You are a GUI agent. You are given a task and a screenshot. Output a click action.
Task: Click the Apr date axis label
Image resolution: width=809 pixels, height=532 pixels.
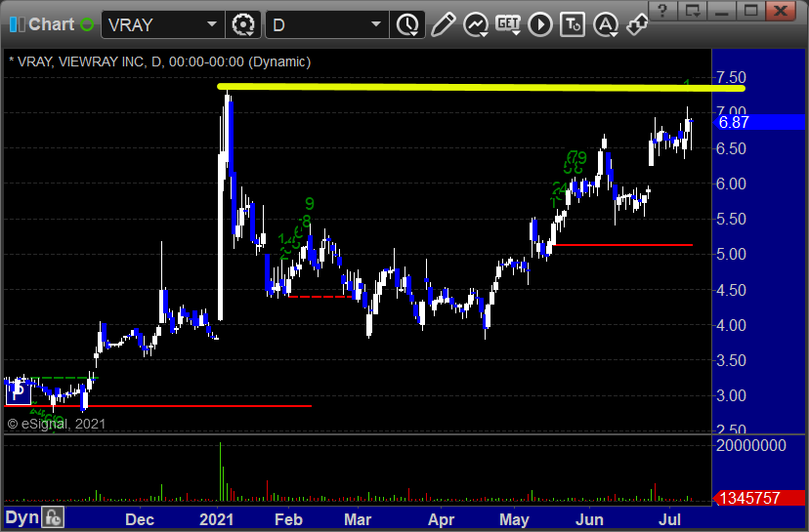pyautogui.click(x=441, y=519)
